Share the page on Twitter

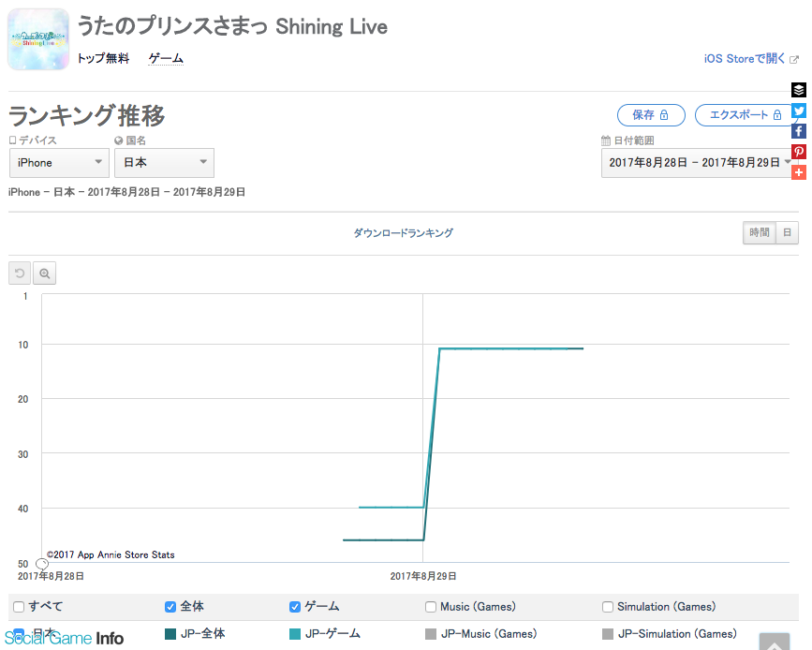pos(799,111)
